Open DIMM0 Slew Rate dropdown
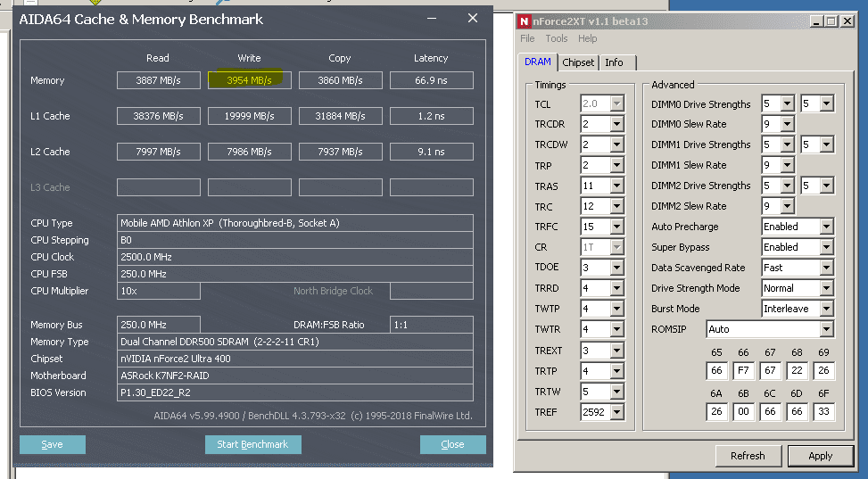 [x=788, y=124]
